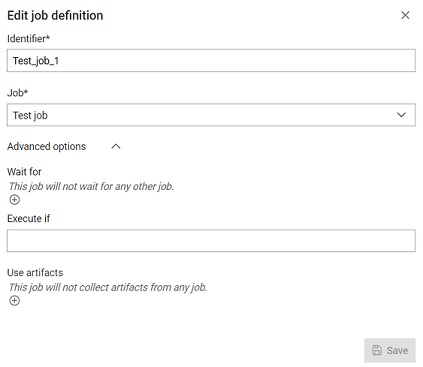The width and height of the screenshot is (423, 367).
Task: Click the Job* label
Action: [x=17, y=93]
